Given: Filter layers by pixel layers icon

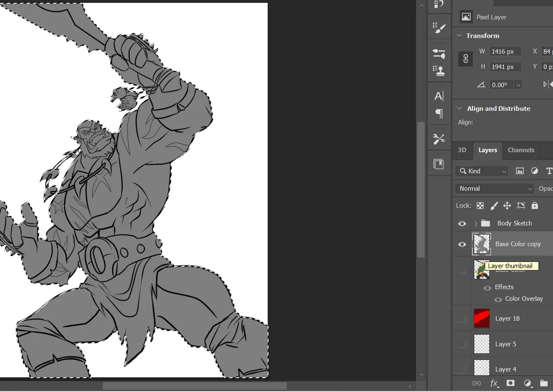Looking at the screenshot, I should (520, 171).
